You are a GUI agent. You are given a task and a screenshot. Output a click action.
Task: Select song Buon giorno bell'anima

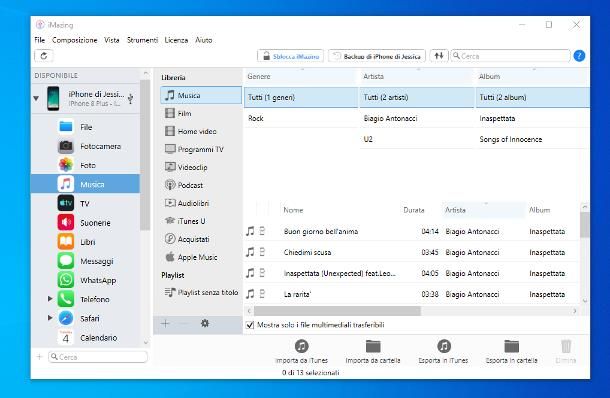(412, 231)
